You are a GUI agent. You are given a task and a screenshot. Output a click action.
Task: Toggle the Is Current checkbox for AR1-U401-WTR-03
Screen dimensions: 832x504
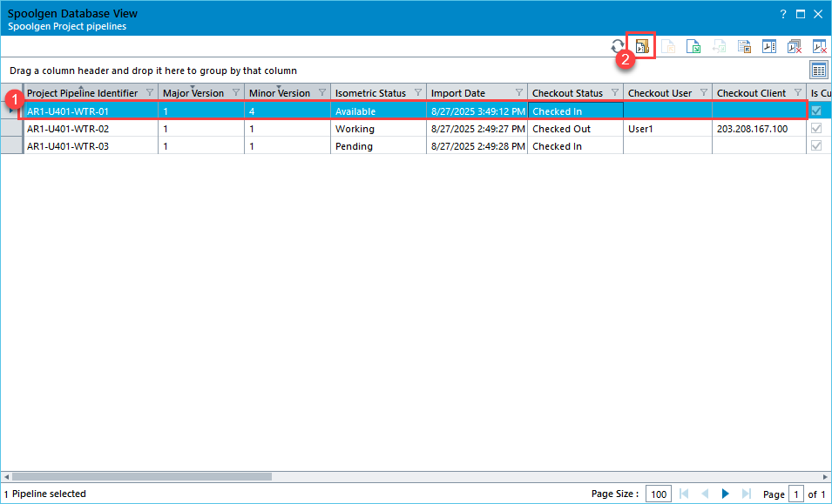click(x=816, y=146)
